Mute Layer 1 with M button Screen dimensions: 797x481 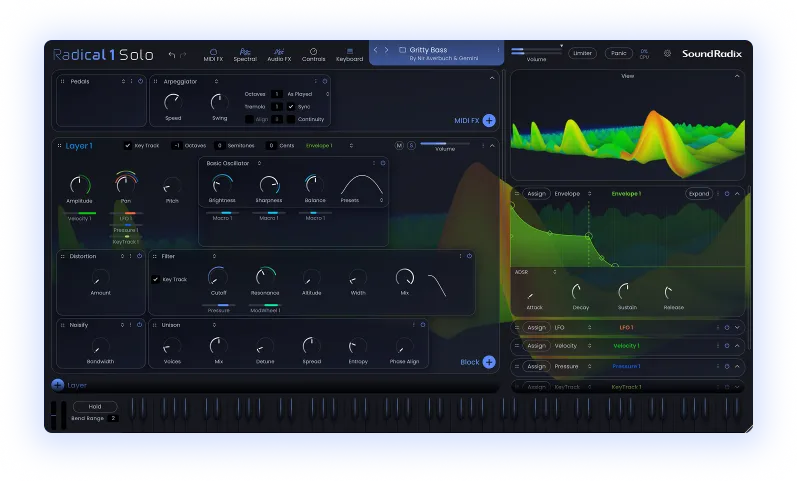[399, 146]
